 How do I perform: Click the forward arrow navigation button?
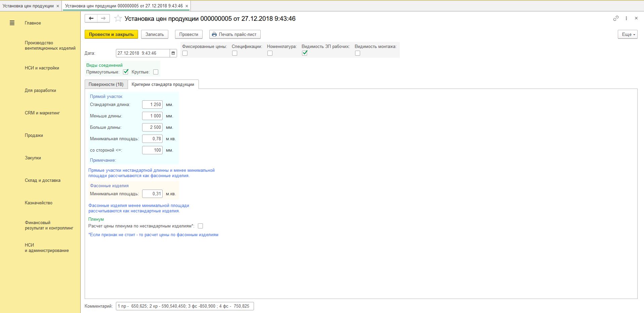[x=103, y=18]
